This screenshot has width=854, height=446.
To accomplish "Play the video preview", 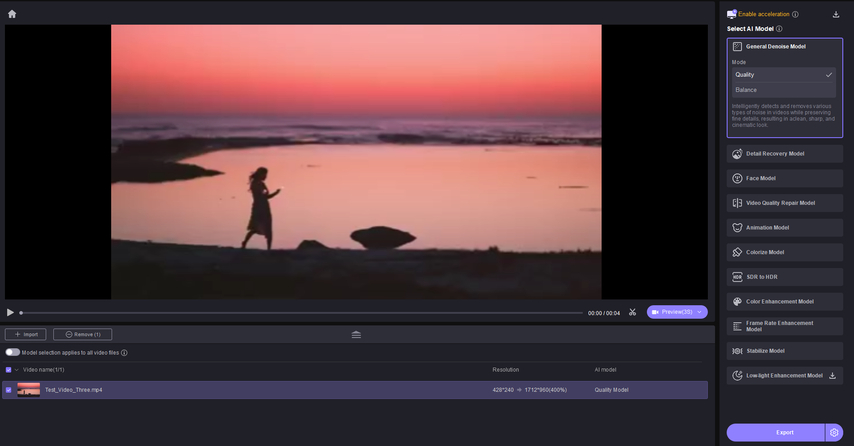I will pyautogui.click(x=10, y=313).
